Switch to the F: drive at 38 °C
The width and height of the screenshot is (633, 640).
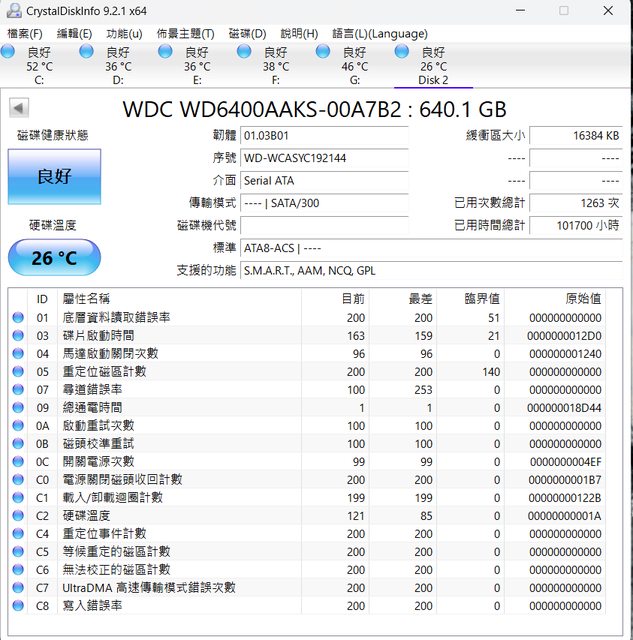click(275, 66)
